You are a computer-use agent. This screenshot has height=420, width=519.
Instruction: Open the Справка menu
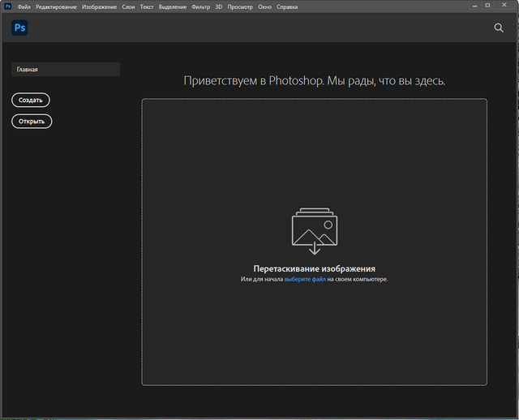pos(287,6)
